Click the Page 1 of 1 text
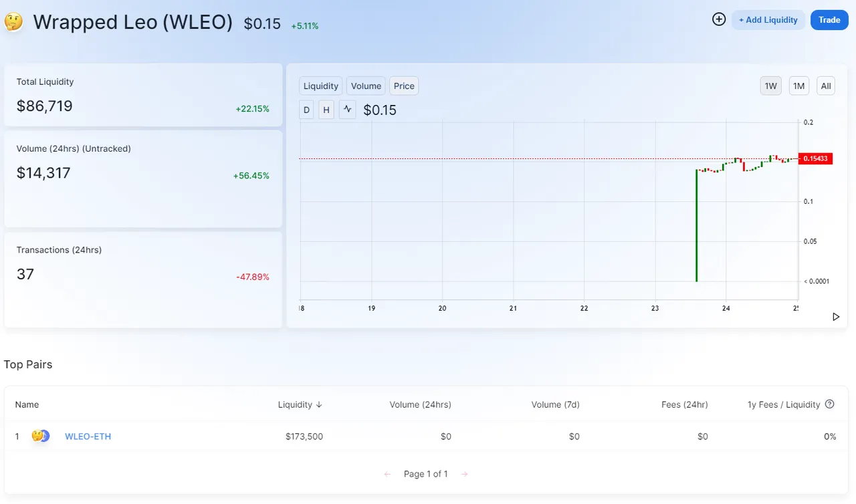The image size is (856, 504). [x=426, y=474]
